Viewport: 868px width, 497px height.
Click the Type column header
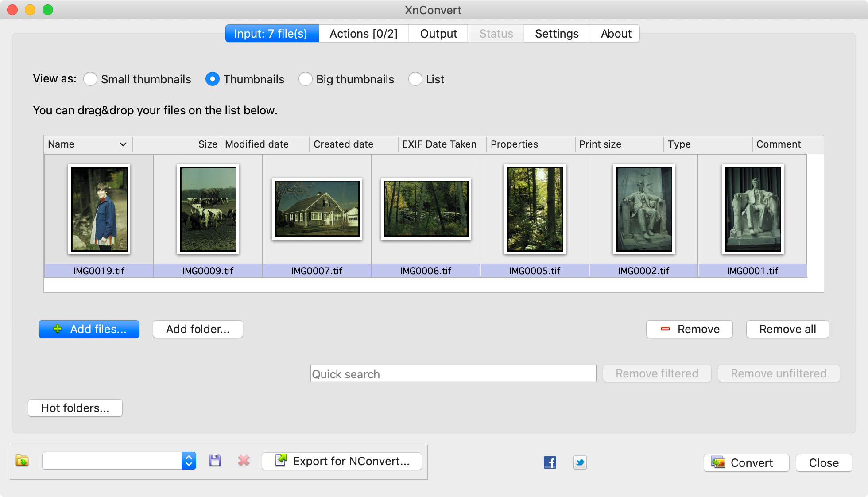pyautogui.click(x=708, y=144)
